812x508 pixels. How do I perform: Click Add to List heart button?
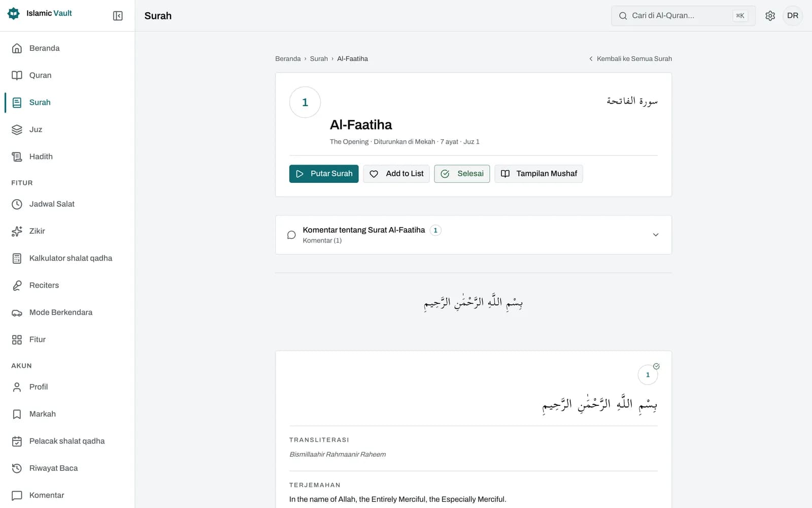tap(396, 174)
